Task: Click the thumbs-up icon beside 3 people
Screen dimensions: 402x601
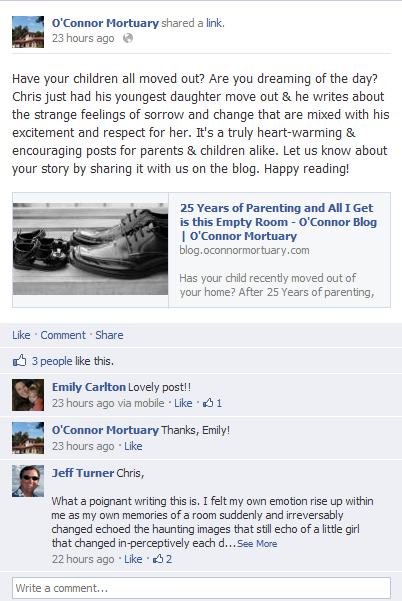Action: 20,361
